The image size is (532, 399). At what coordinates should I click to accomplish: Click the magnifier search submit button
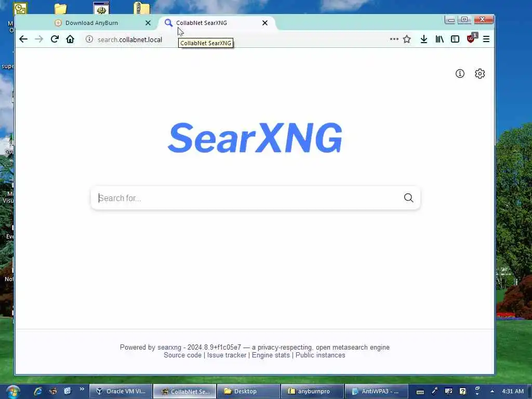408,198
